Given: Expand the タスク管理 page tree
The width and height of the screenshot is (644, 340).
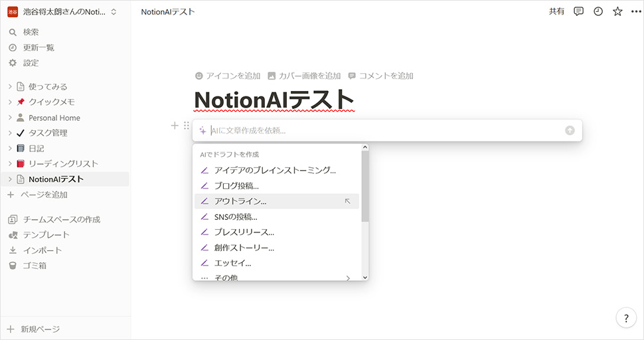Looking at the screenshot, I should click(x=10, y=133).
